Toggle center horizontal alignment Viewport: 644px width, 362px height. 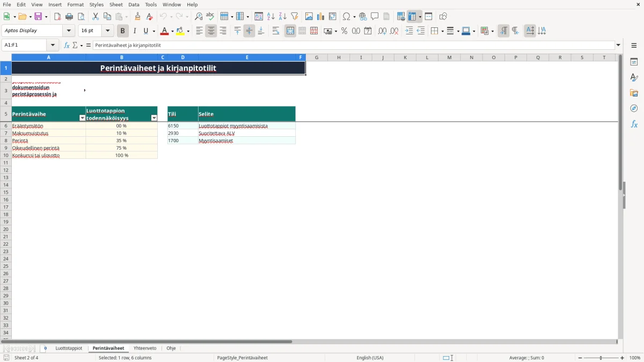(211, 31)
